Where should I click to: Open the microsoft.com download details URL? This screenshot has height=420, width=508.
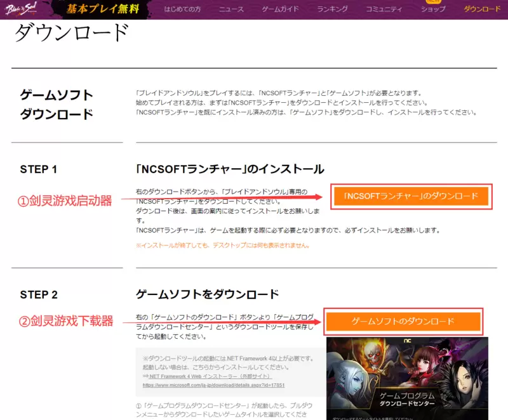tap(213, 385)
